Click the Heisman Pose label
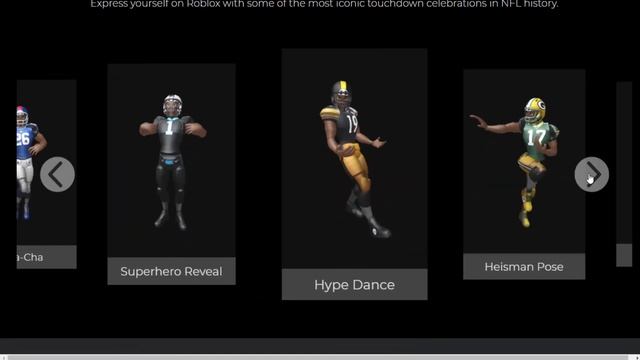The height and width of the screenshot is (360, 640). 524,267
